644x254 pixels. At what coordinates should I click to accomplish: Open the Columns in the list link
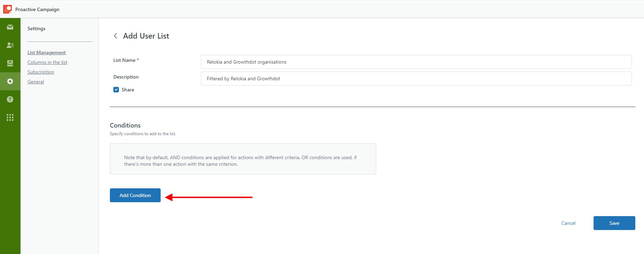coord(47,62)
